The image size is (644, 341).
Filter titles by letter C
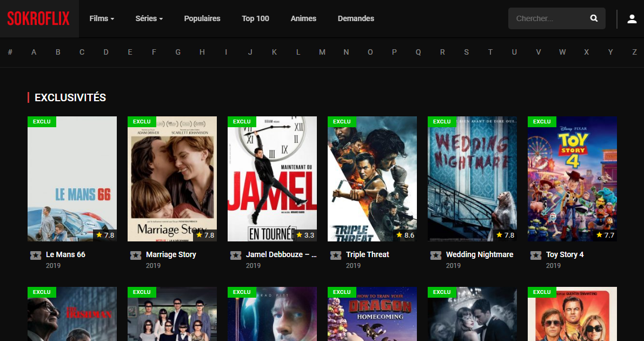point(82,53)
